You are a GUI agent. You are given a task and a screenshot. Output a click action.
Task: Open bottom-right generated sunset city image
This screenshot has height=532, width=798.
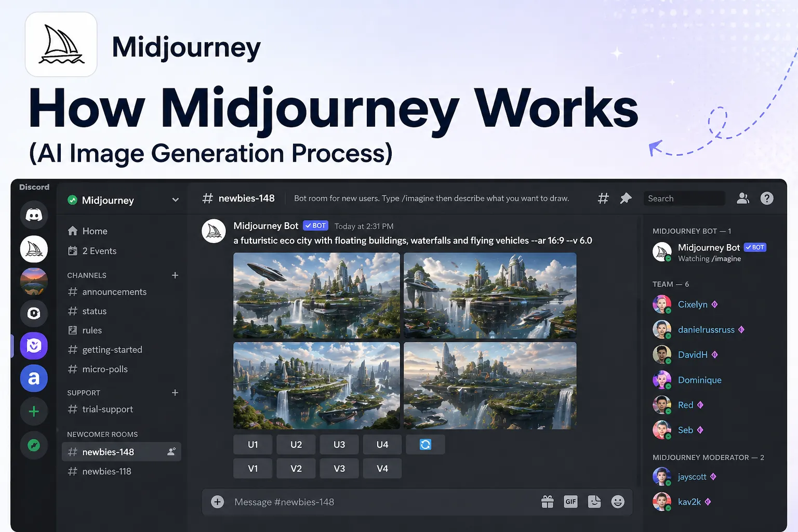point(490,385)
